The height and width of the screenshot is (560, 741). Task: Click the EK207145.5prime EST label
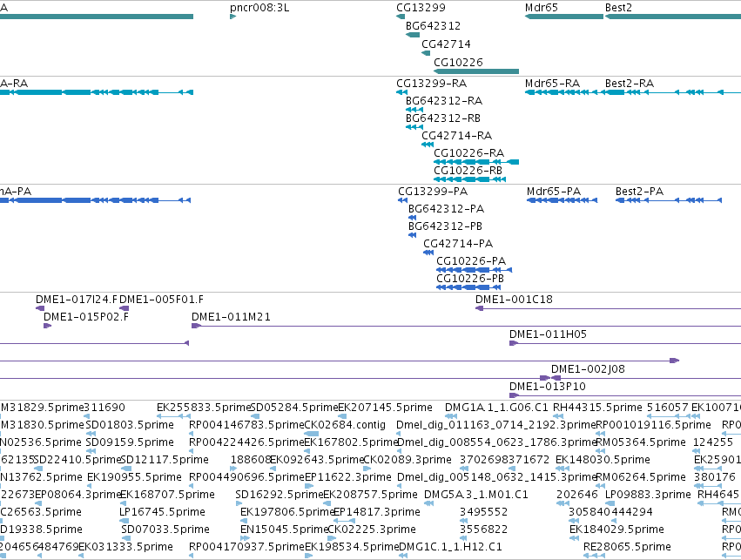click(385, 408)
